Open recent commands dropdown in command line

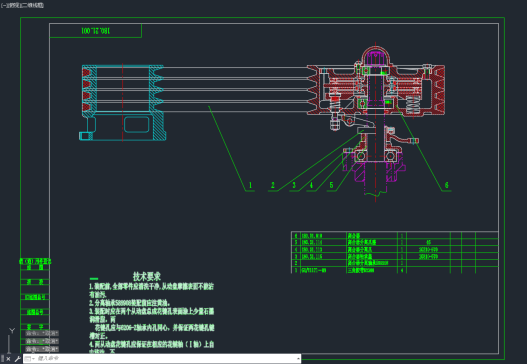pos(29,359)
